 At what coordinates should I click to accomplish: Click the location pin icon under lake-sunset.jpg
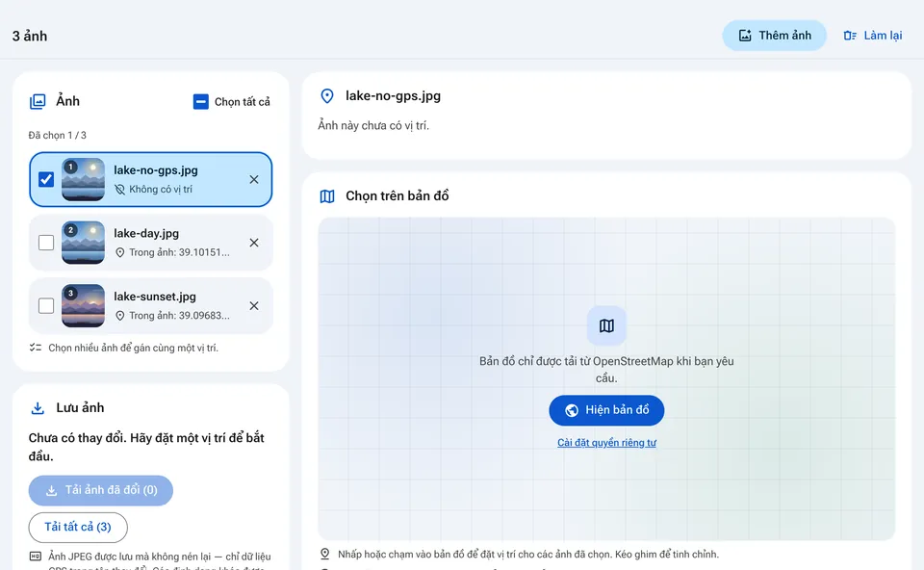(119, 316)
